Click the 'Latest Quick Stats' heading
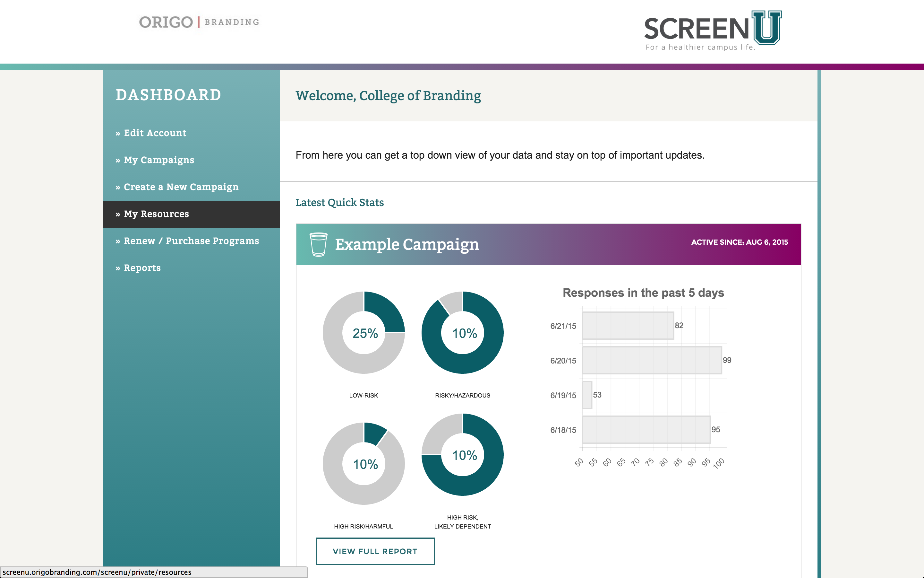 pyautogui.click(x=340, y=203)
